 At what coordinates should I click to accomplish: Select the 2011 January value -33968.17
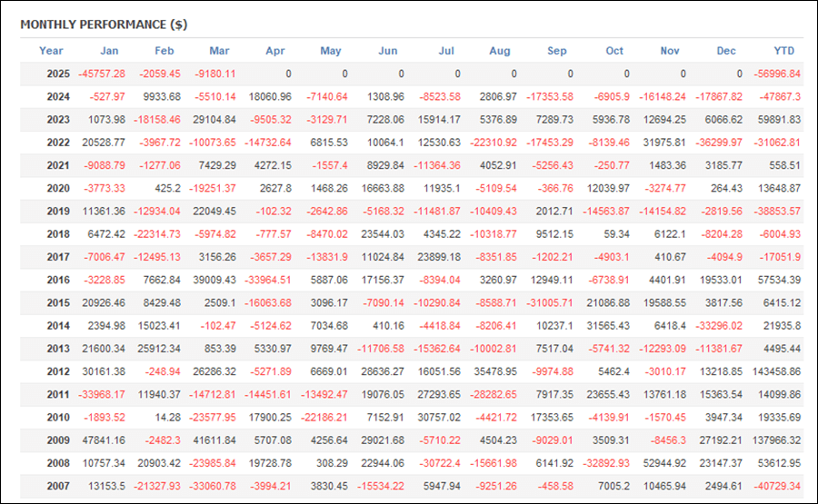click(x=102, y=394)
